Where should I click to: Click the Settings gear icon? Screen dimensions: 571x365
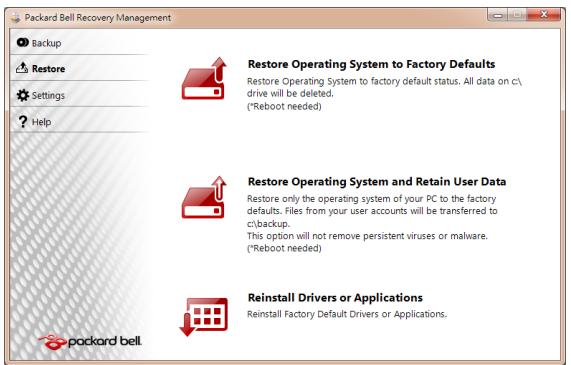(x=23, y=95)
